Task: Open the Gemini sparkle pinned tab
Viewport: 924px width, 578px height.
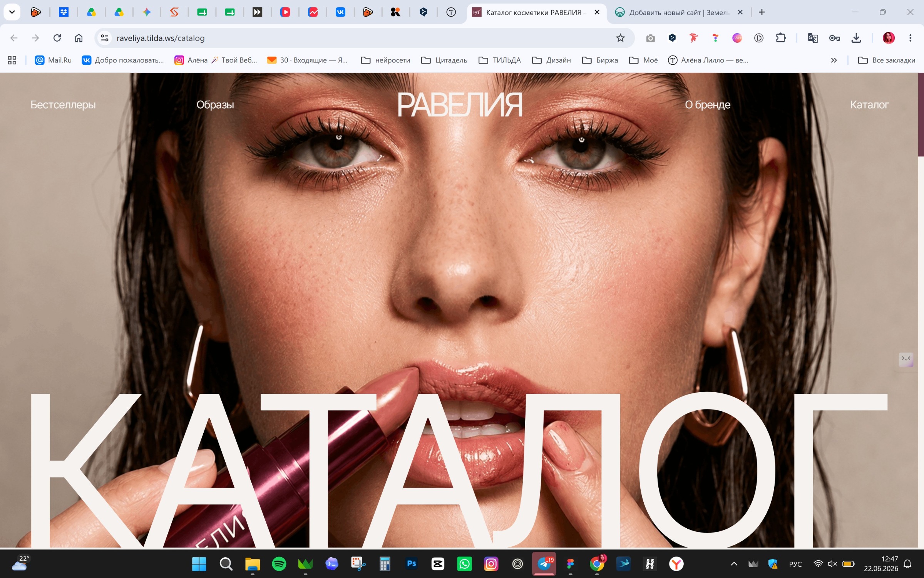Action: pos(147,12)
